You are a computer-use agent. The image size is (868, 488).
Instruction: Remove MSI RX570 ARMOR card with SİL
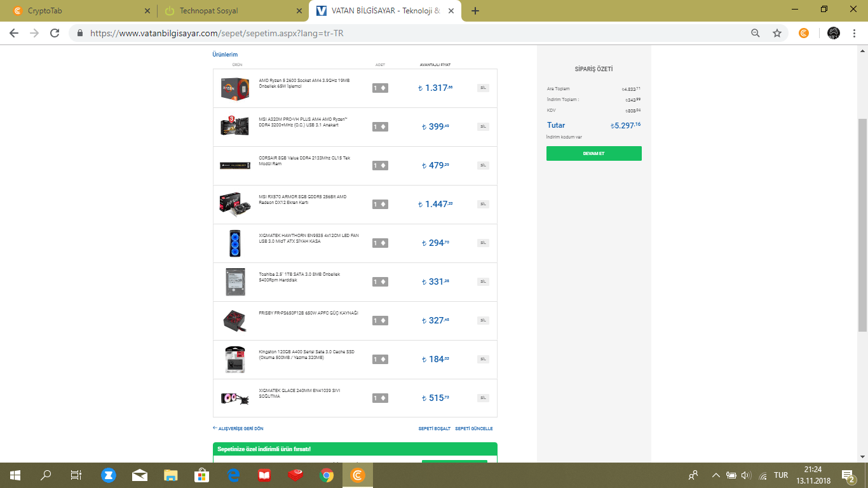(484, 204)
